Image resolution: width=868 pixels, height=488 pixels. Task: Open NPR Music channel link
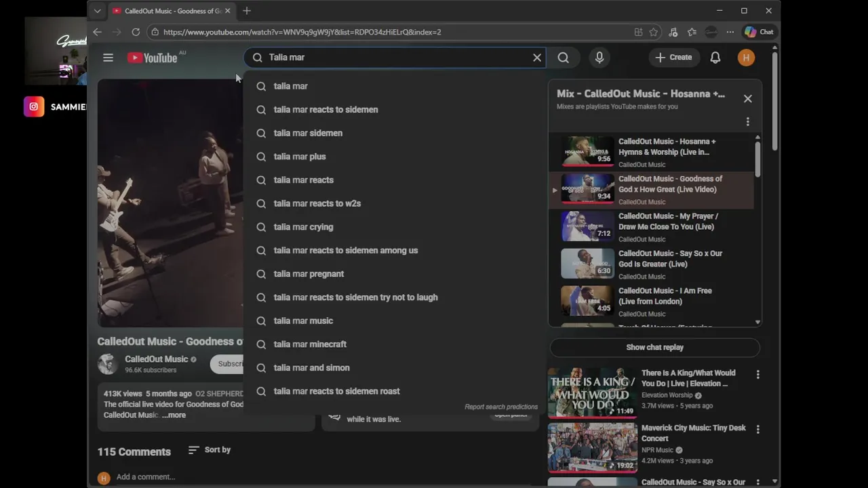(657, 450)
